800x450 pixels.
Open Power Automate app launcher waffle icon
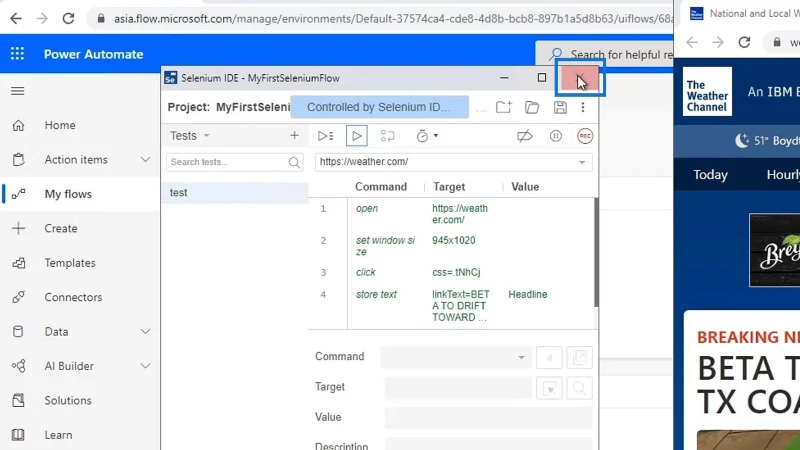pos(17,54)
